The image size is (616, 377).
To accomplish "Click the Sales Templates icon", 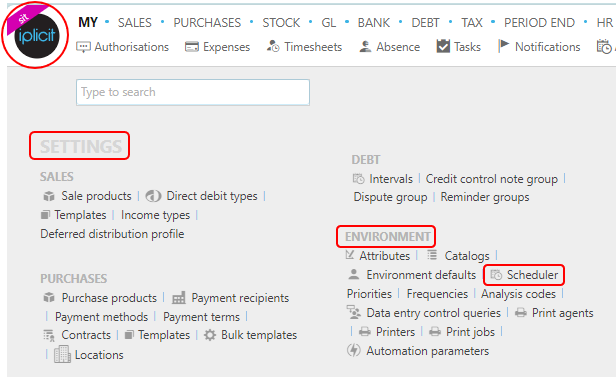I will coord(46,215).
